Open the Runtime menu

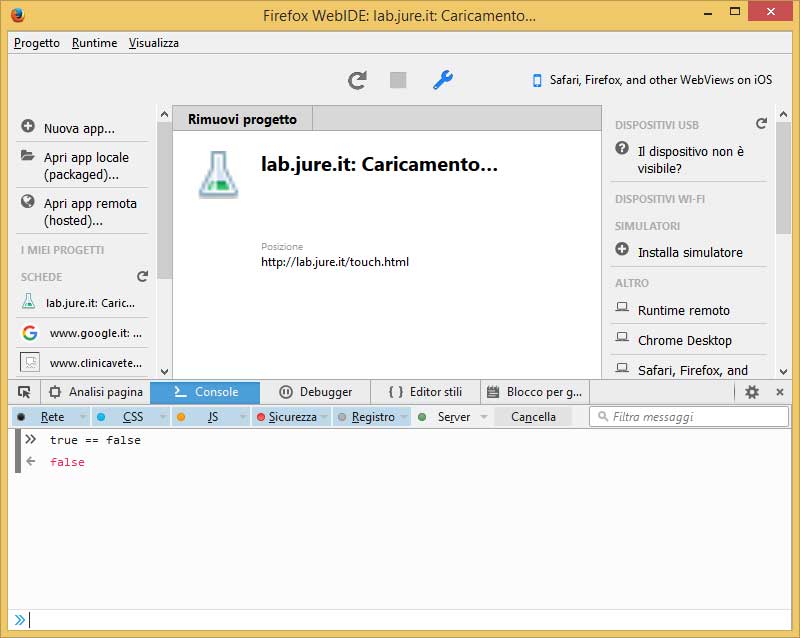click(x=94, y=43)
